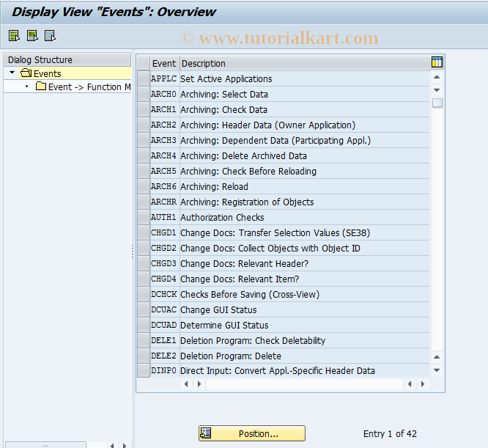The width and height of the screenshot is (488, 448).
Task: Click the DCUAC event cell
Action: (x=163, y=309)
